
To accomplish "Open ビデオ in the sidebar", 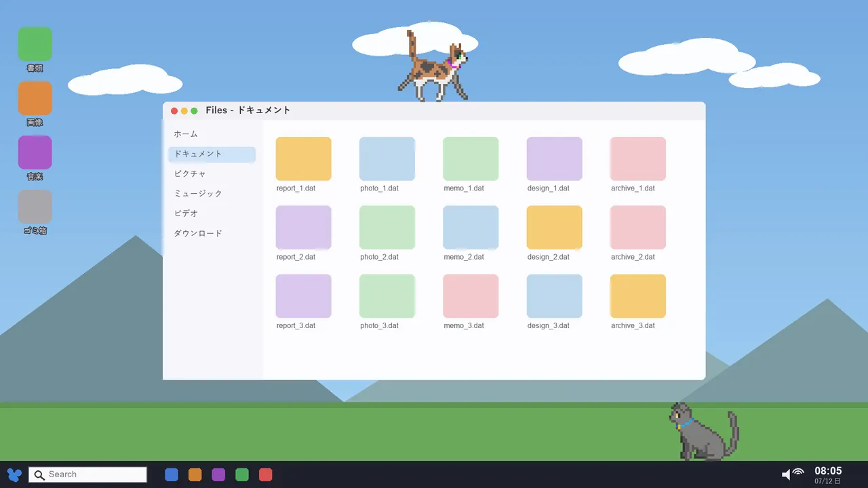I will click(x=212, y=213).
